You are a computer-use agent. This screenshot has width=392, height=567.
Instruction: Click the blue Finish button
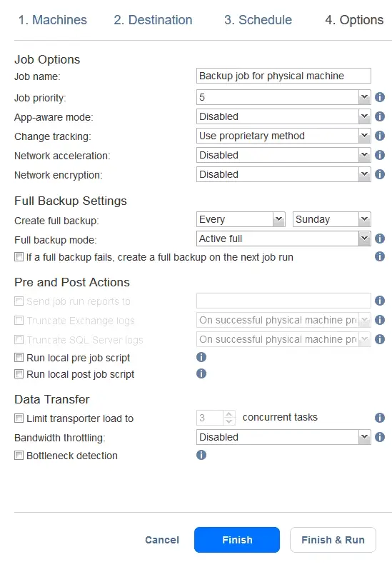coord(237,540)
